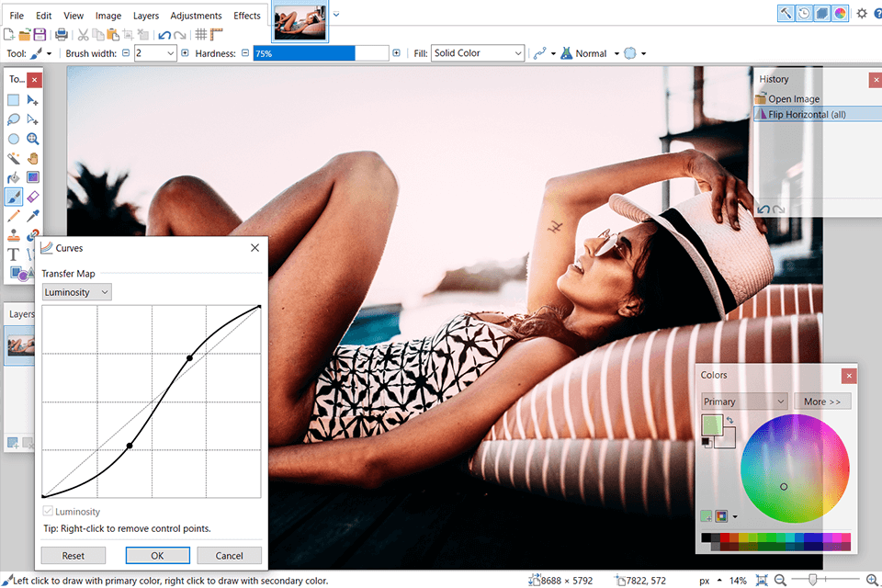Click the Redo arrow in toolbar
The image size is (882, 588).
pos(180,35)
